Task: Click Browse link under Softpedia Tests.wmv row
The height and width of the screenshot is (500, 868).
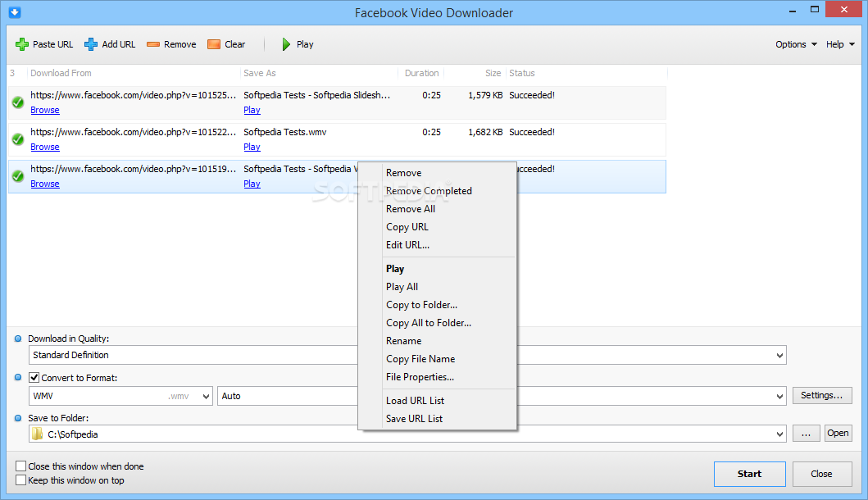Action: click(x=45, y=147)
